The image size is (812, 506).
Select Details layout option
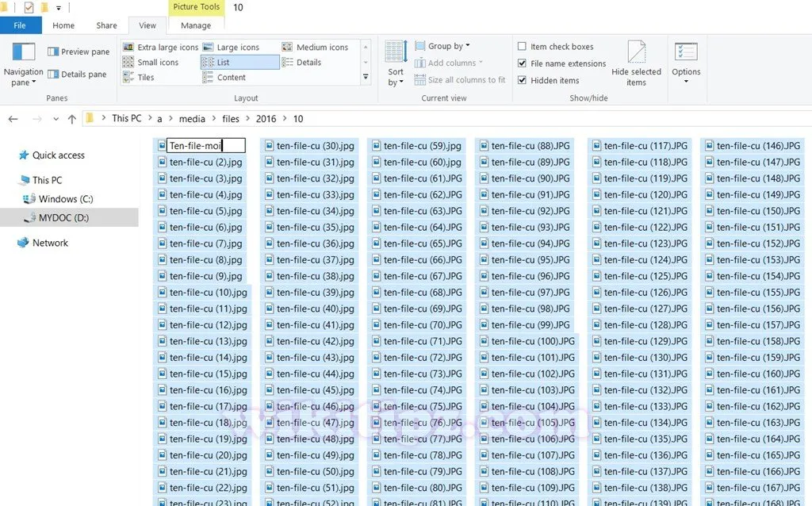[302, 62]
